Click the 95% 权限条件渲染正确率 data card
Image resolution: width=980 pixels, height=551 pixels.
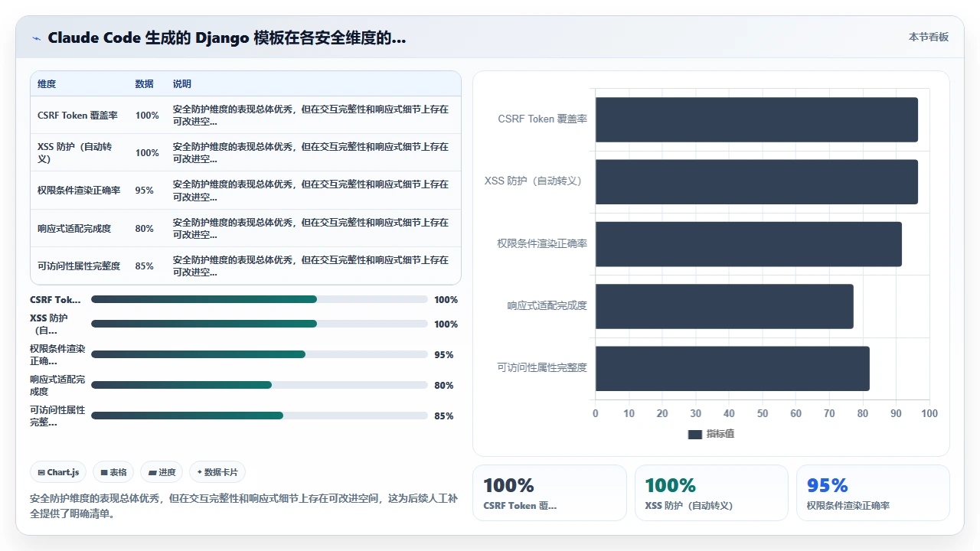(873, 493)
